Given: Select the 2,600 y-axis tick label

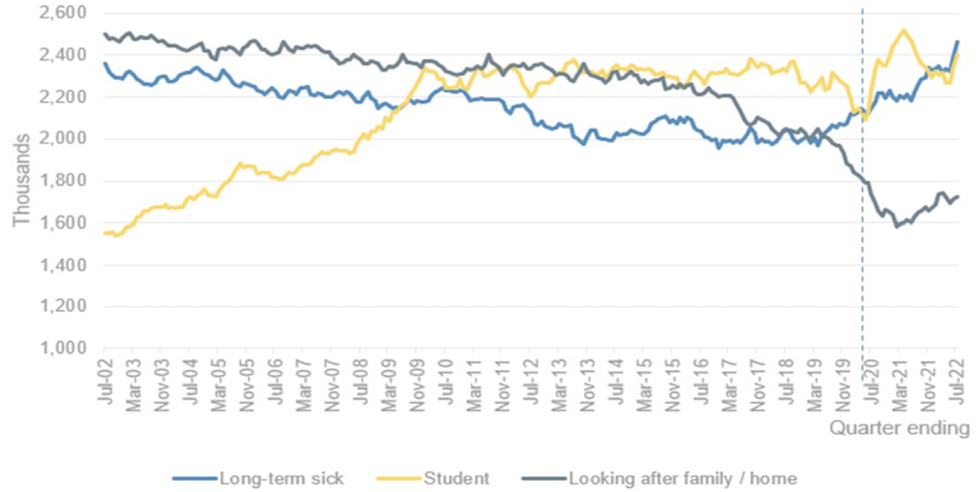Looking at the screenshot, I should 63,13.
